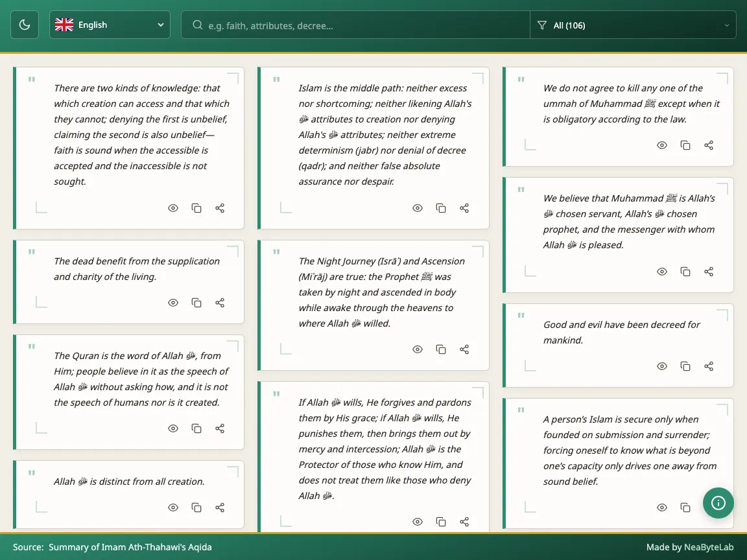View the 'Night Journey' card details

[x=418, y=349]
